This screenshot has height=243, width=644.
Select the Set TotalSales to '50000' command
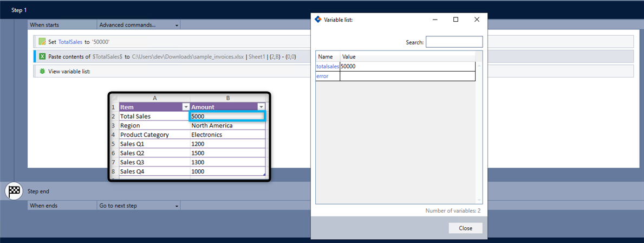(x=334, y=42)
